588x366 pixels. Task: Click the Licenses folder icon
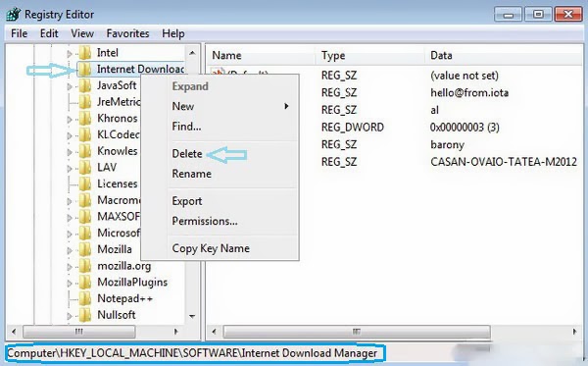pos(85,183)
